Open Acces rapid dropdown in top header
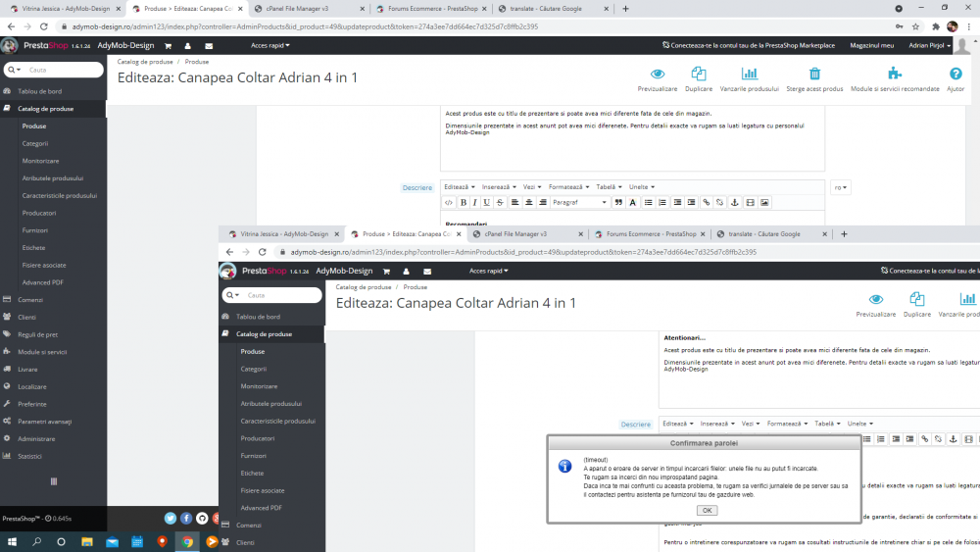Image resolution: width=980 pixels, height=552 pixels. 270,46
